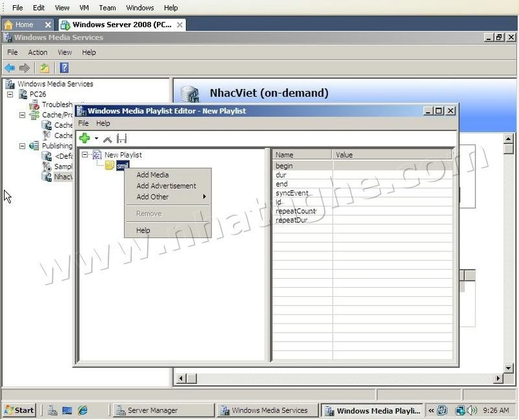The width and height of the screenshot is (519, 420).
Task: Click right arrow of horizontal scrollbar
Action: (498, 378)
